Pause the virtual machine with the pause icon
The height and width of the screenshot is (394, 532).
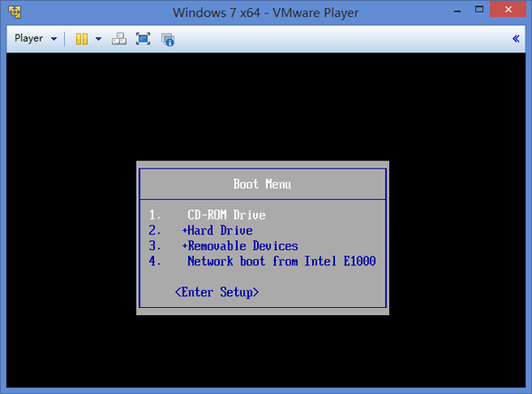(82, 39)
